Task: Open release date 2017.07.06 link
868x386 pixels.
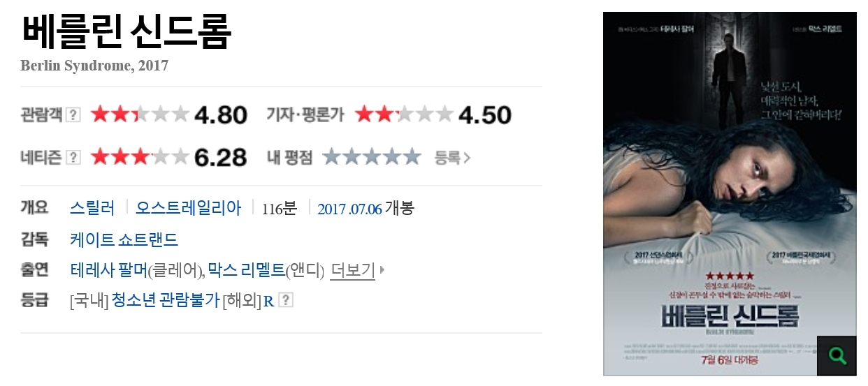Action: pos(349,209)
